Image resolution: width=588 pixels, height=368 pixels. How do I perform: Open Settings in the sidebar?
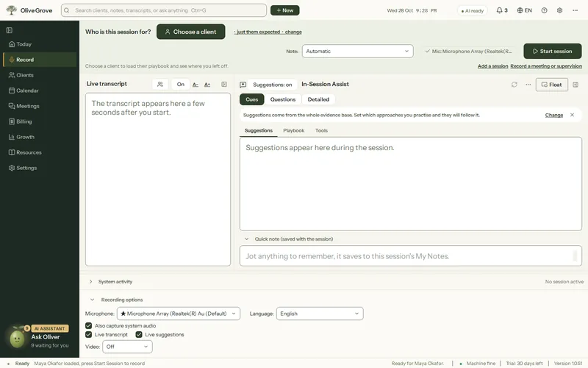(40, 168)
